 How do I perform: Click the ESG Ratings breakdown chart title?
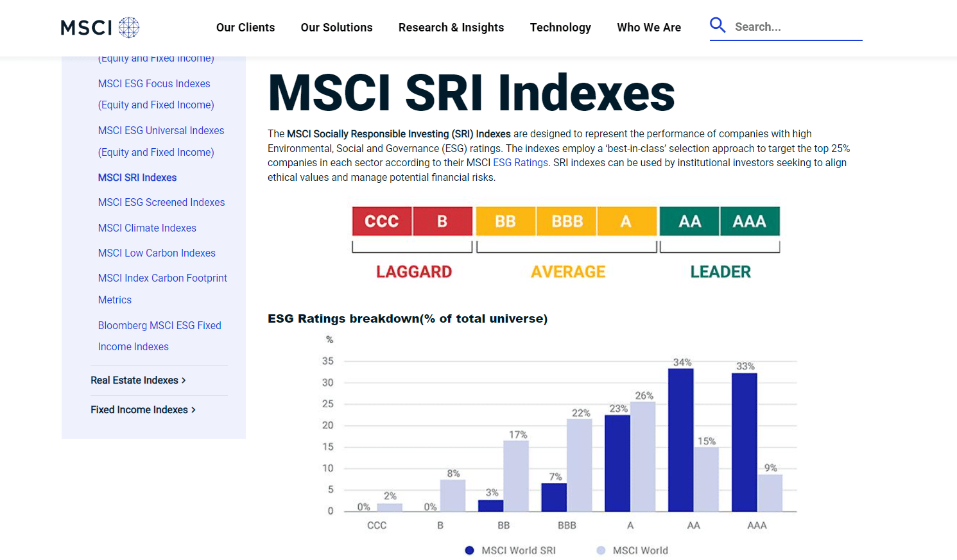(x=408, y=319)
